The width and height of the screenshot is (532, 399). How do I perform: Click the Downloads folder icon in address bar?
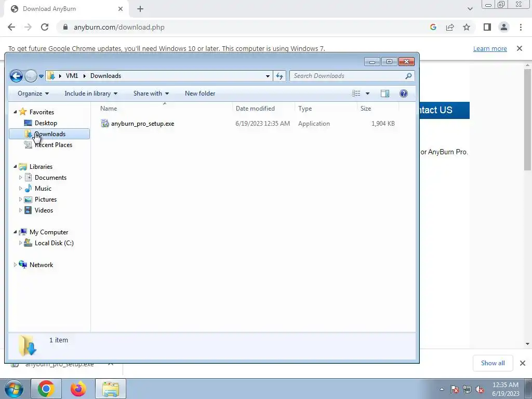click(x=51, y=76)
